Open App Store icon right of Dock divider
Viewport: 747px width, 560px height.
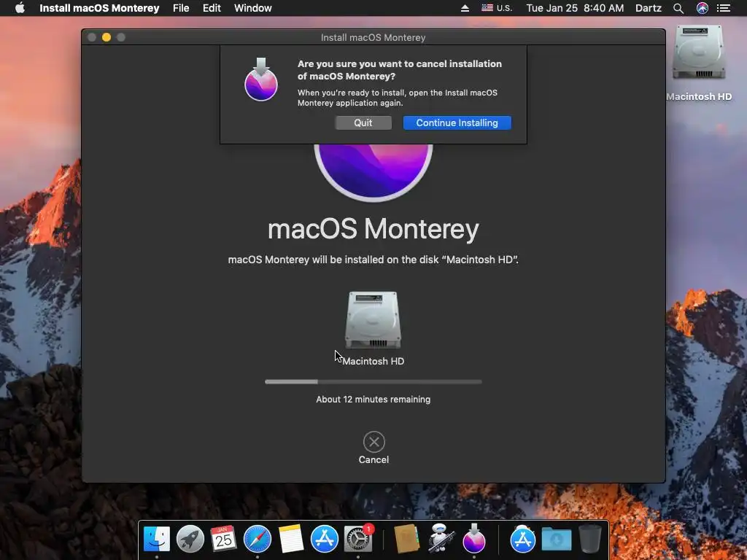(522, 539)
